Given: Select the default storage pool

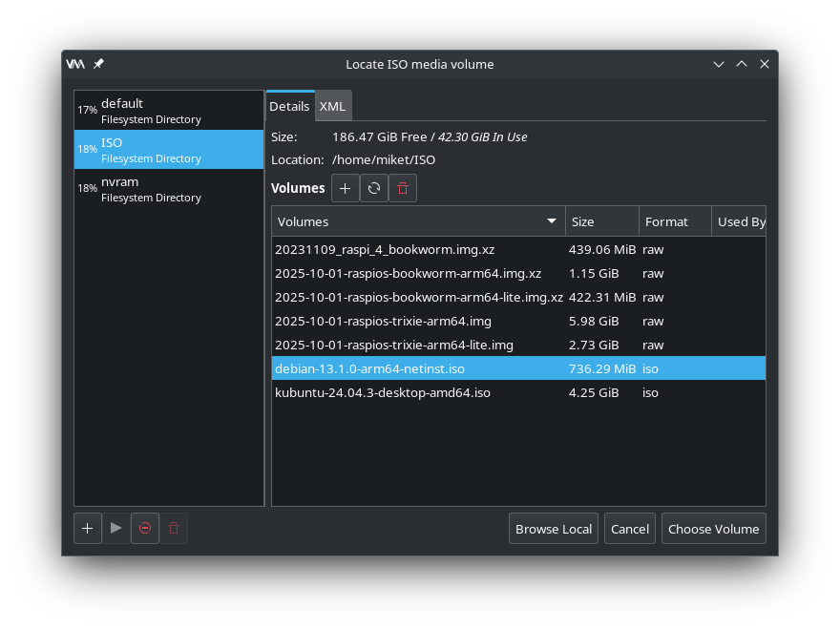Looking at the screenshot, I should (x=169, y=111).
